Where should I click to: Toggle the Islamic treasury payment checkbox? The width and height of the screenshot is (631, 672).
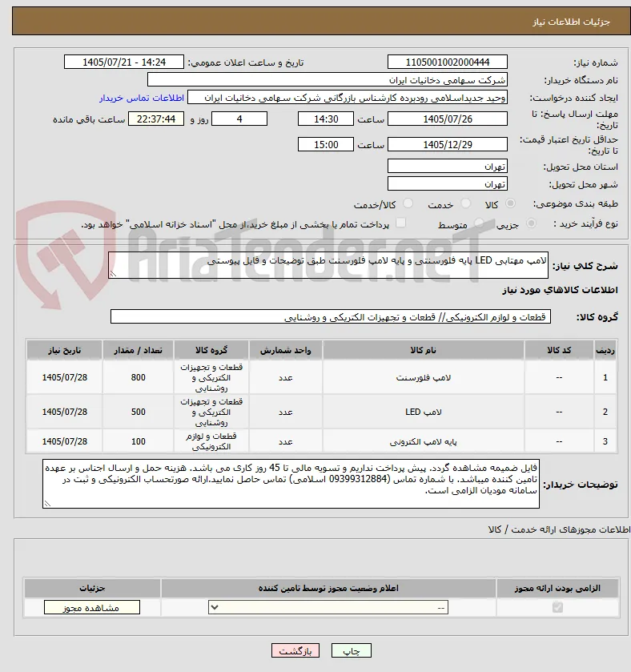400,223
